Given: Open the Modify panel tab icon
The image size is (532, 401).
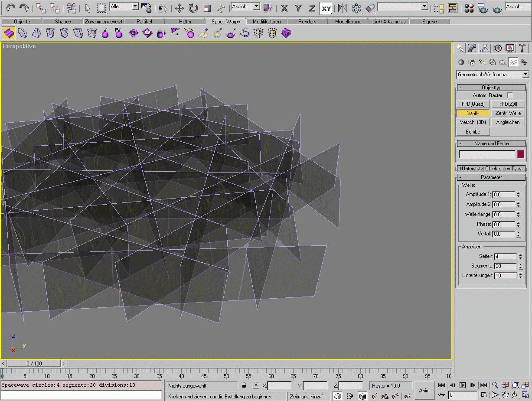Looking at the screenshot, I should (x=473, y=48).
